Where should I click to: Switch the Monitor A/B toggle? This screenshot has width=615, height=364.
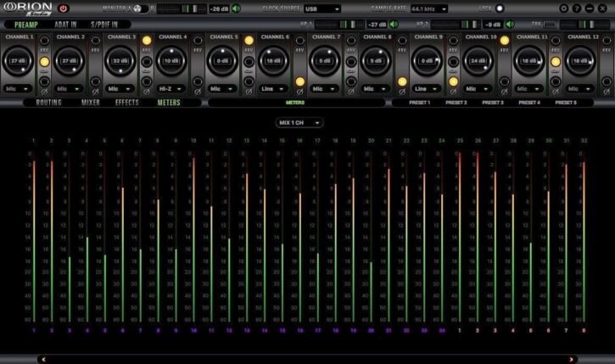coord(141,8)
